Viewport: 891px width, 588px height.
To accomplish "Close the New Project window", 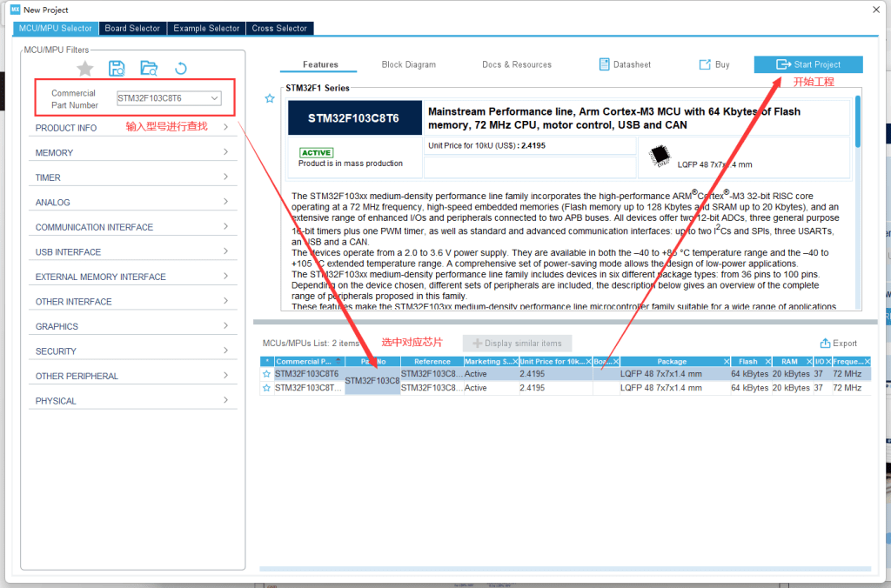I will pyautogui.click(x=875, y=10).
